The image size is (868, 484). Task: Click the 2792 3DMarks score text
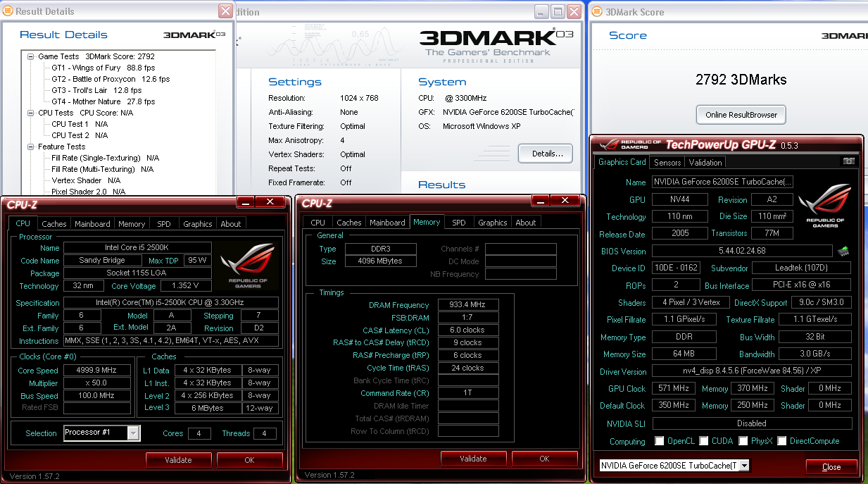pos(741,80)
